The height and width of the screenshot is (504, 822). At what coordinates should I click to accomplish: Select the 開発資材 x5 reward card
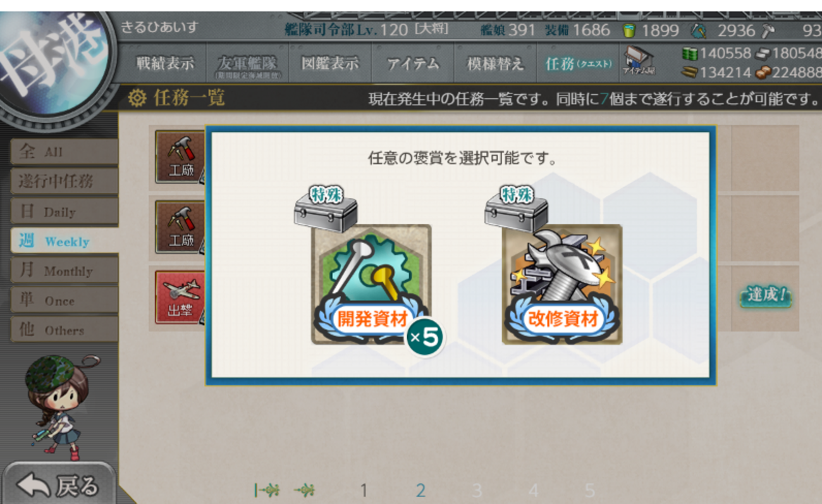click(371, 284)
